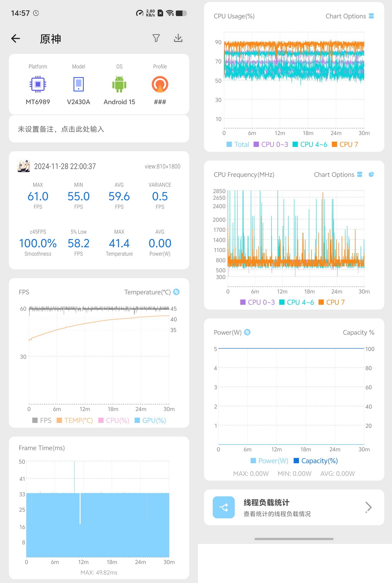Tap the Capacity % axis label
392x583 pixels.
pos(358,332)
